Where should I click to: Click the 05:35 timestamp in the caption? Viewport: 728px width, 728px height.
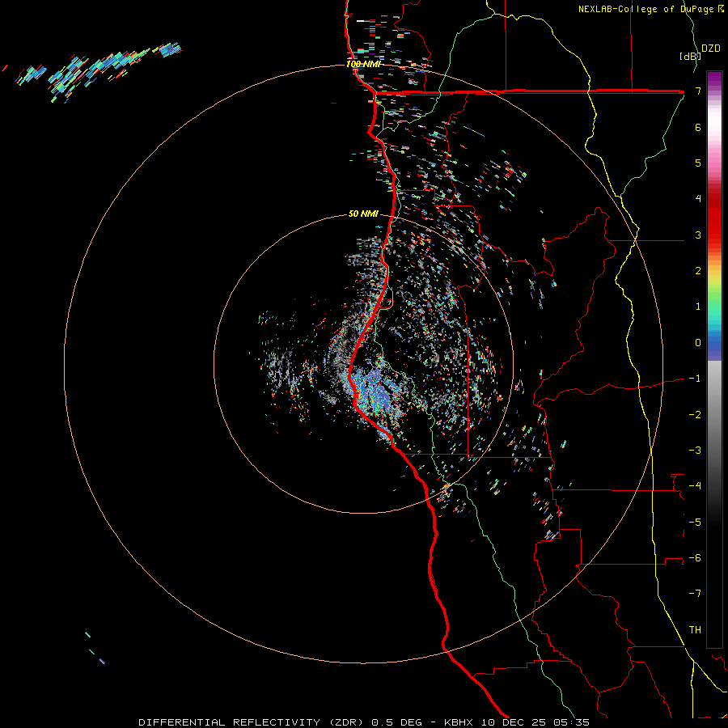tap(574, 722)
